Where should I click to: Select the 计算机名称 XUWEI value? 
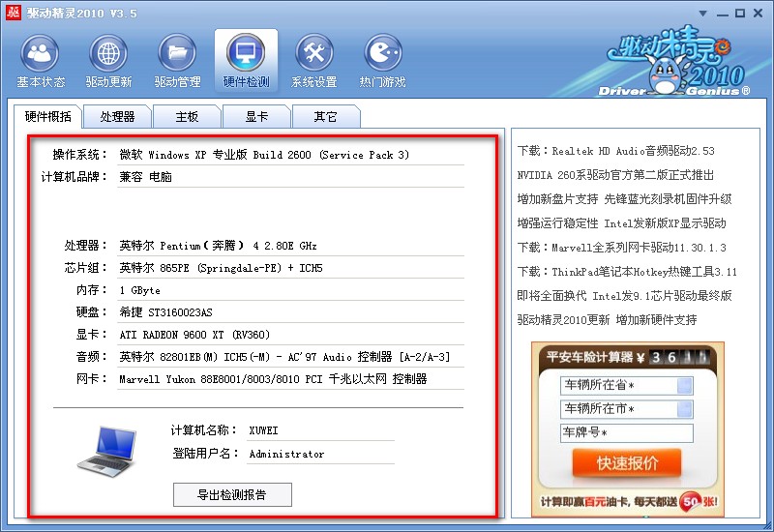[263, 430]
